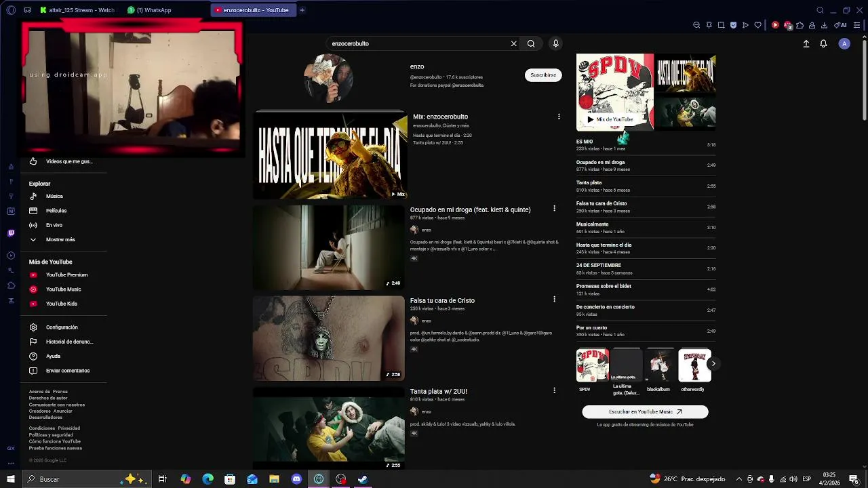The width and height of the screenshot is (868, 488).
Task: Open the browser downloads icon
Action: tap(824, 25)
